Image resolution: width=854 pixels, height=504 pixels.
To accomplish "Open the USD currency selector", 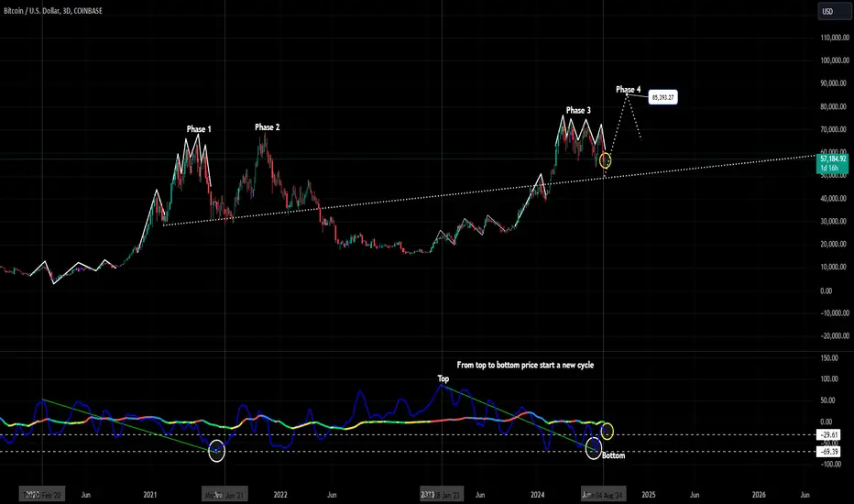I will [x=833, y=11].
